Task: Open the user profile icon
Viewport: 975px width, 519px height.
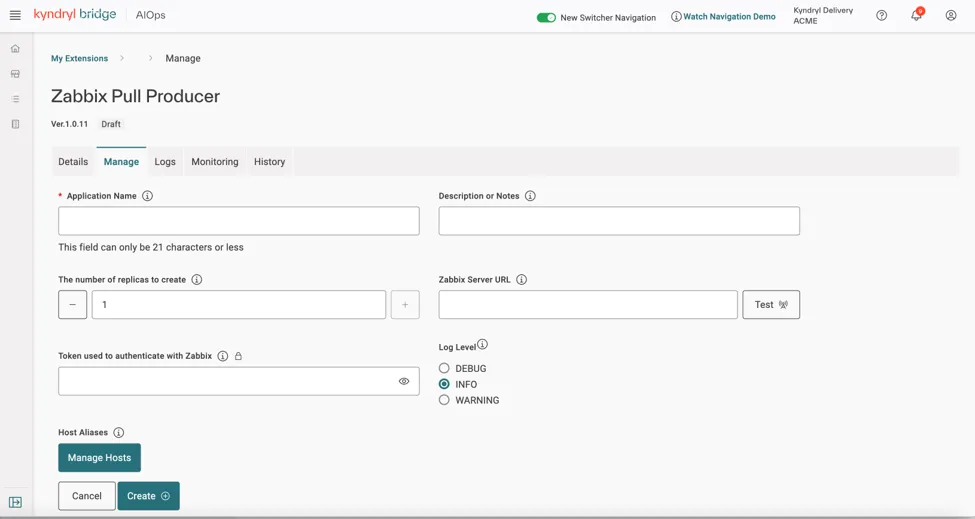Action: (951, 16)
